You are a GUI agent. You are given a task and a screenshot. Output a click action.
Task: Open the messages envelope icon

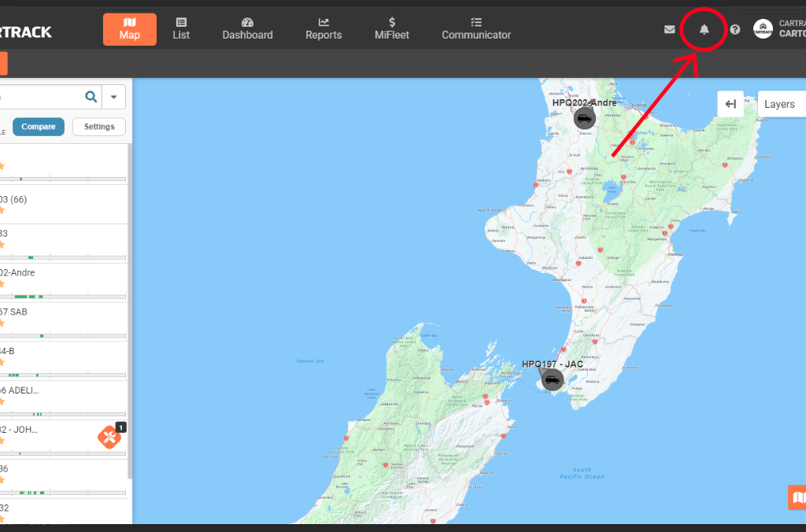pos(669,30)
